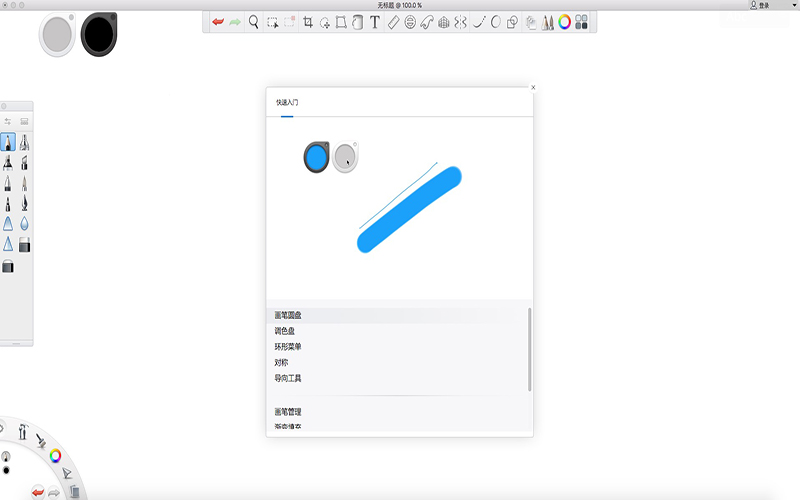Toggle the Color Editor wheel in toolbar

click(x=564, y=22)
